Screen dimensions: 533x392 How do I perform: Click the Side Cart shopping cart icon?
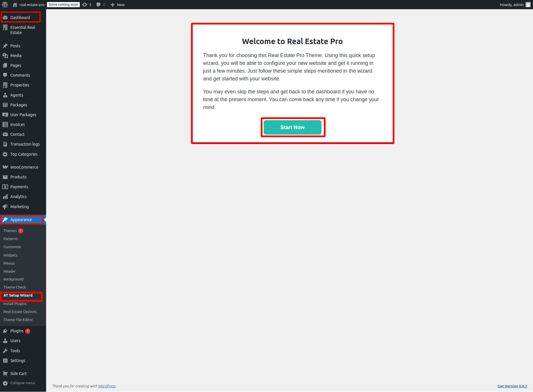coord(5,374)
